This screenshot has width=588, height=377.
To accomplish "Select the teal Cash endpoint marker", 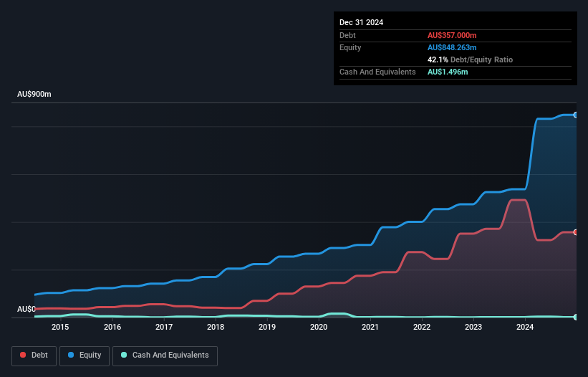I will click(576, 317).
